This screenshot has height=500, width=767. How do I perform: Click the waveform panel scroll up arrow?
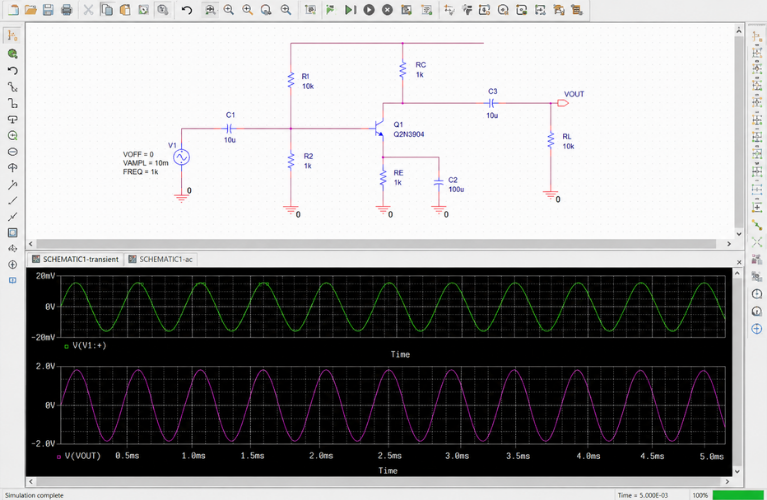(737, 273)
